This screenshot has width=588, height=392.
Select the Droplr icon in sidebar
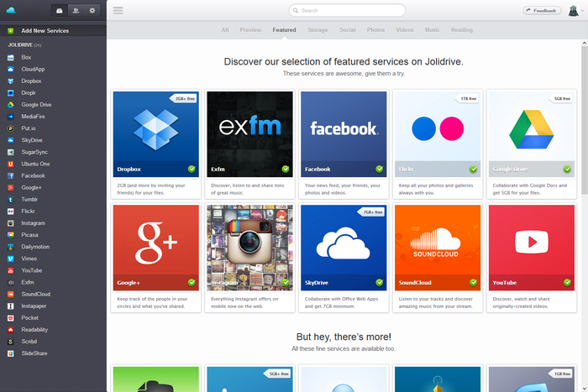coord(10,93)
